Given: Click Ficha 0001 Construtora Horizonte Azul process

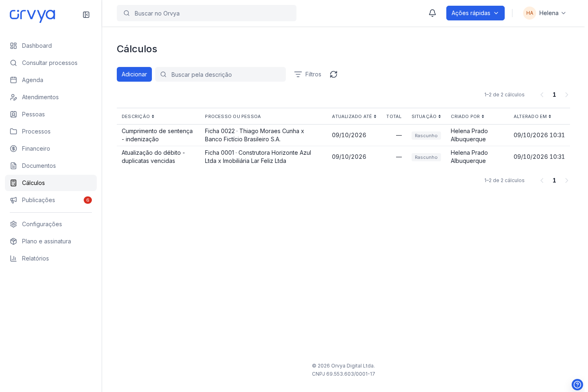Looking at the screenshot, I should click(258, 157).
